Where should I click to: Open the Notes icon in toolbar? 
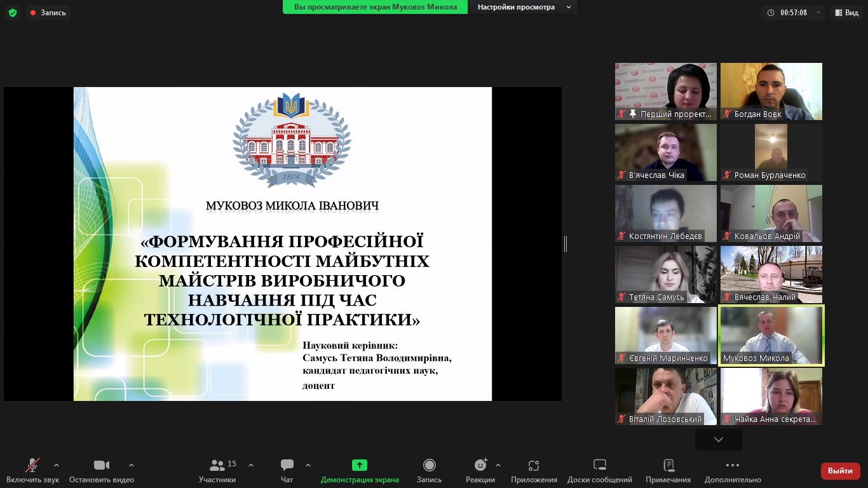668,465
